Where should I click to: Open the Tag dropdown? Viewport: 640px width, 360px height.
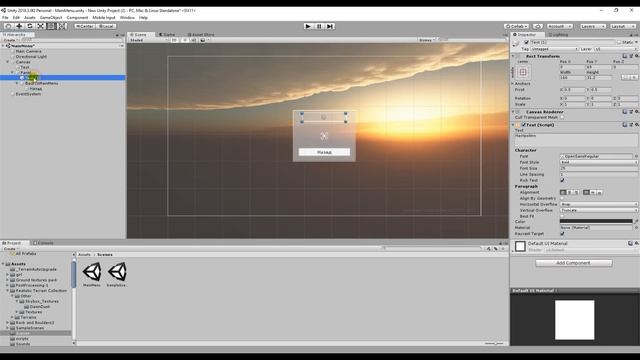pyautogui.click(x=554, y=49)
